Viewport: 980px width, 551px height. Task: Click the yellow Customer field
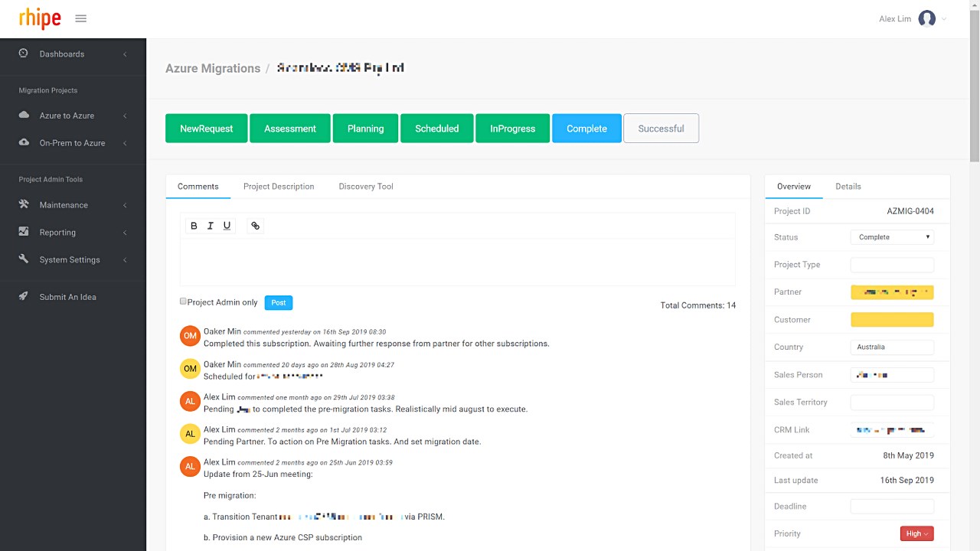[892, 320]
